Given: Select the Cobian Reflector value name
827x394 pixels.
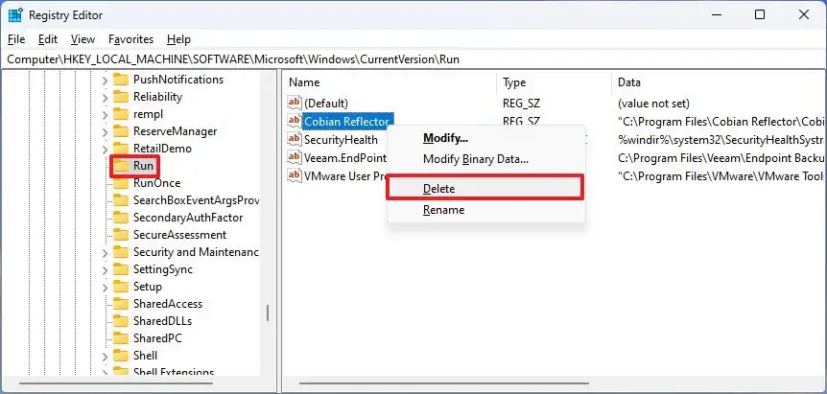Looking at the screenshot, I should click(347, 121).
